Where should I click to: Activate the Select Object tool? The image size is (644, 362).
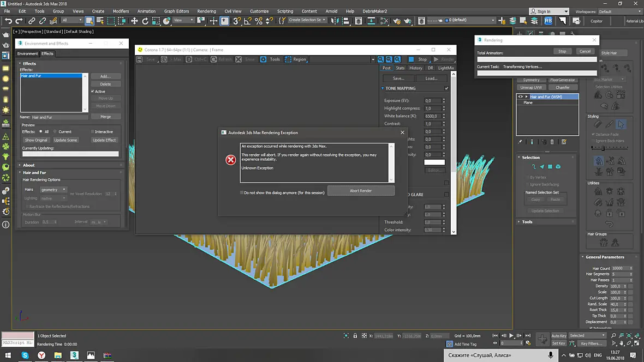point(89,21)
